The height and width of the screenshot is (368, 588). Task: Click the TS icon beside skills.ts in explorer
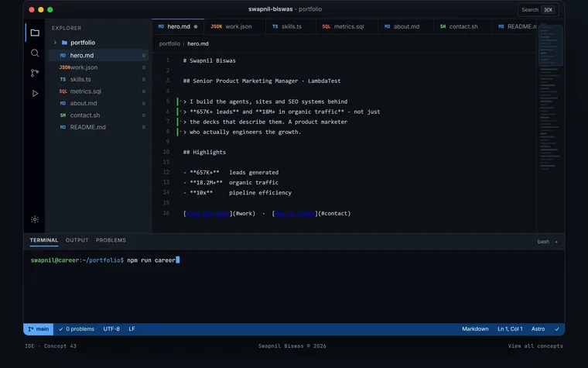(63, 79)
